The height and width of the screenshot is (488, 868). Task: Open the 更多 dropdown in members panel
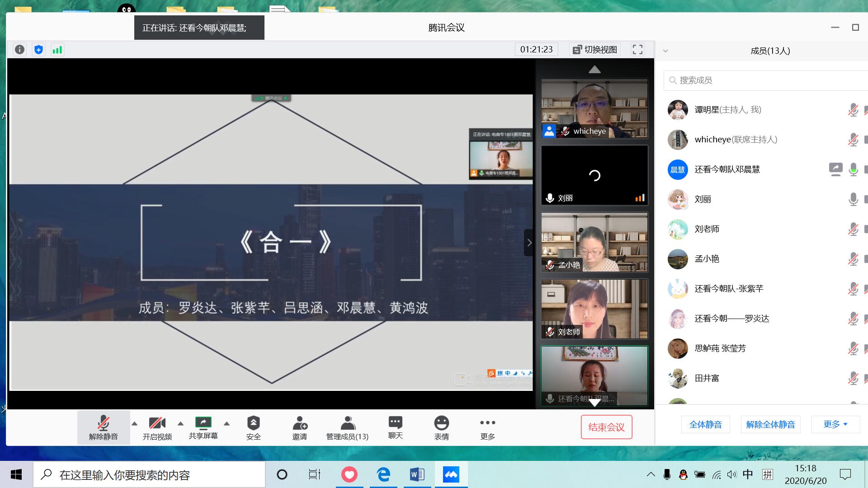point(835,424)
